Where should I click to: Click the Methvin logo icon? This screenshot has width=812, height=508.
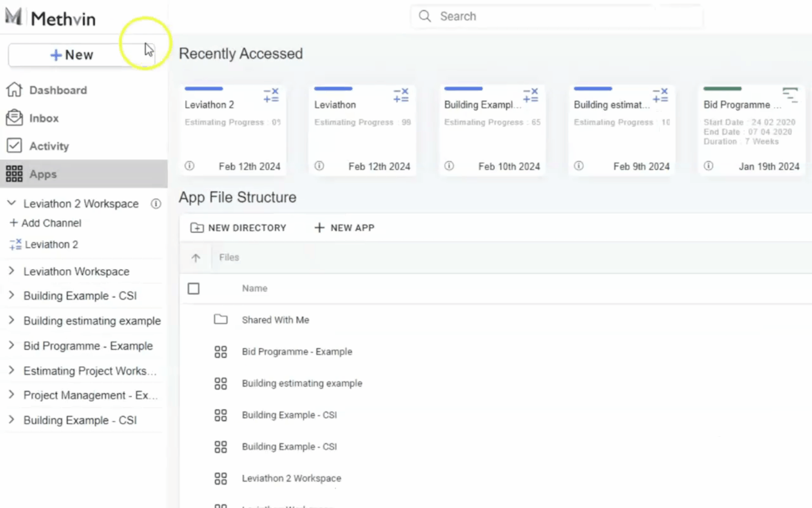click(x=14, y=16)
